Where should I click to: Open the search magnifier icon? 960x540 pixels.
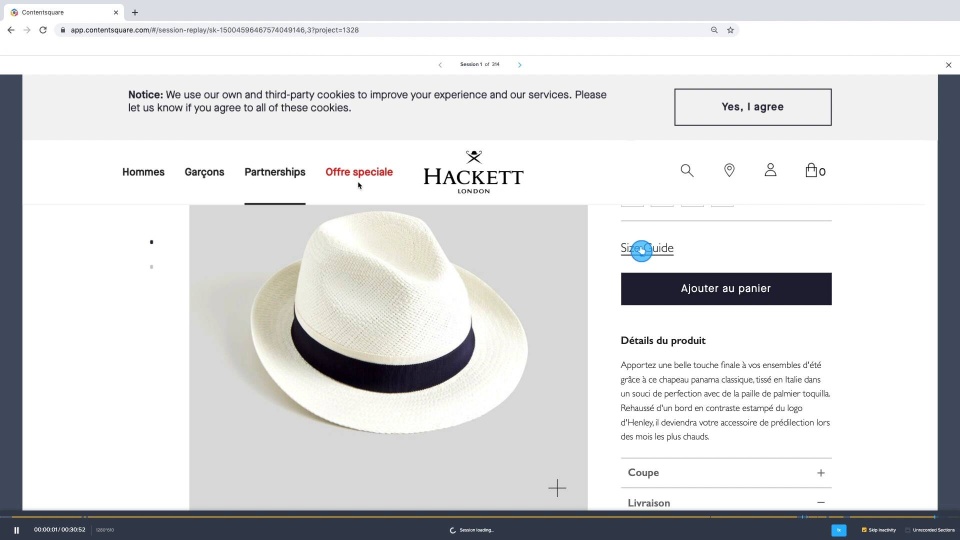[x=687, y=171]
